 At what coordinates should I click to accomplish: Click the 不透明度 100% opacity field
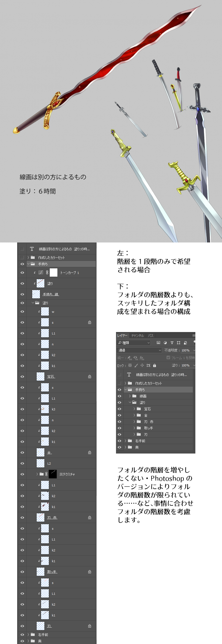(x=185, y=350)
